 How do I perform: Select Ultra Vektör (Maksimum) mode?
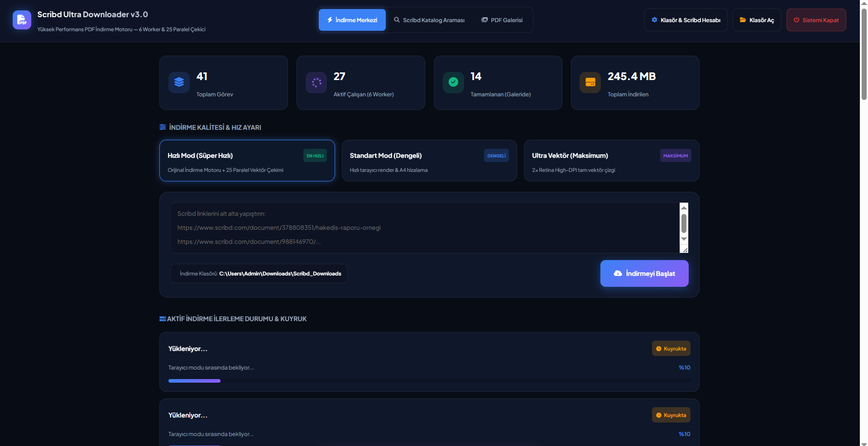pyautogui.click(x=612, y=161)
